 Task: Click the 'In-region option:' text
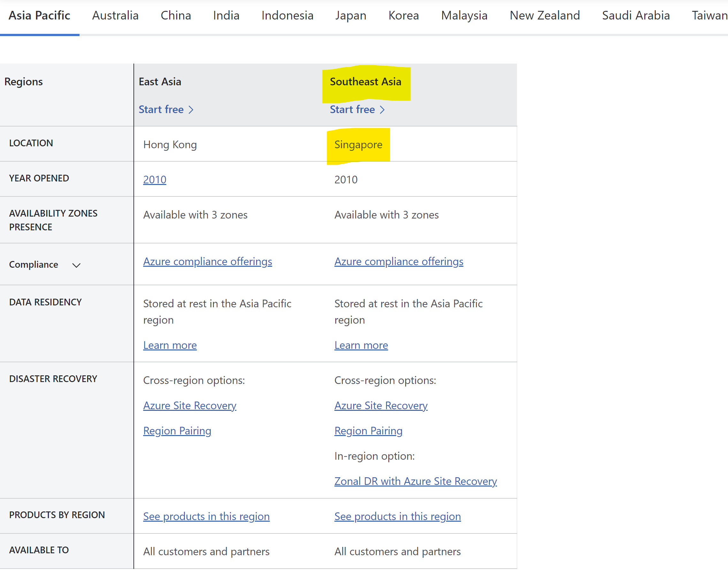pyautogui.click(x=374, y=456)
